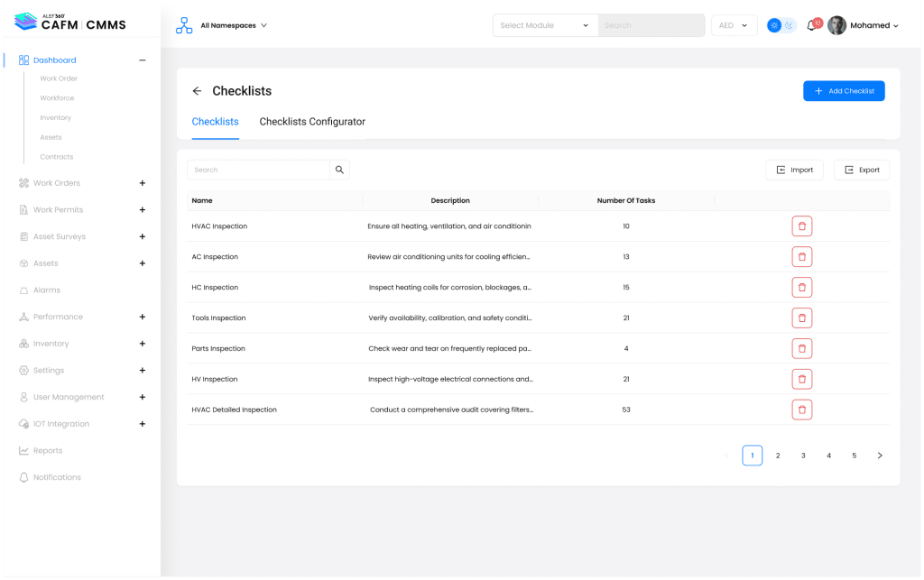924x580 pixels.
Task: Open the AED currency dropdown
Action: click(x=734, y=25)
